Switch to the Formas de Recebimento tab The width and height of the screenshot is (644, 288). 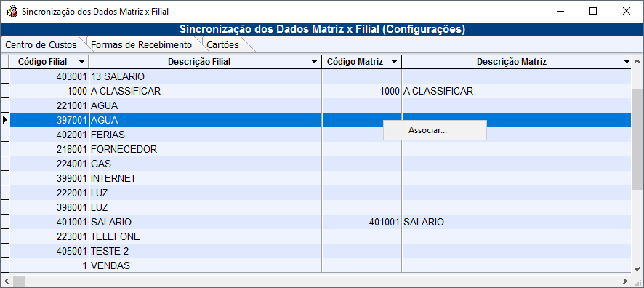pyautogui.click(x=141, y=45)
